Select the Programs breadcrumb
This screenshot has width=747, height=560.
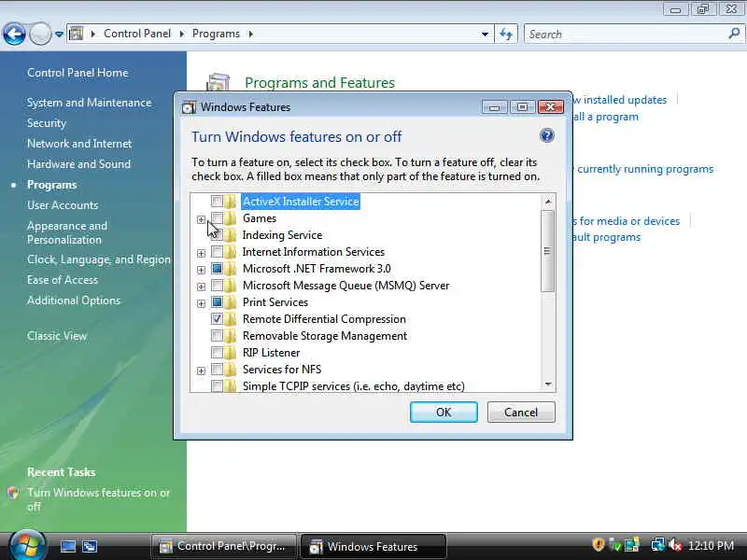tap(216, 34)
